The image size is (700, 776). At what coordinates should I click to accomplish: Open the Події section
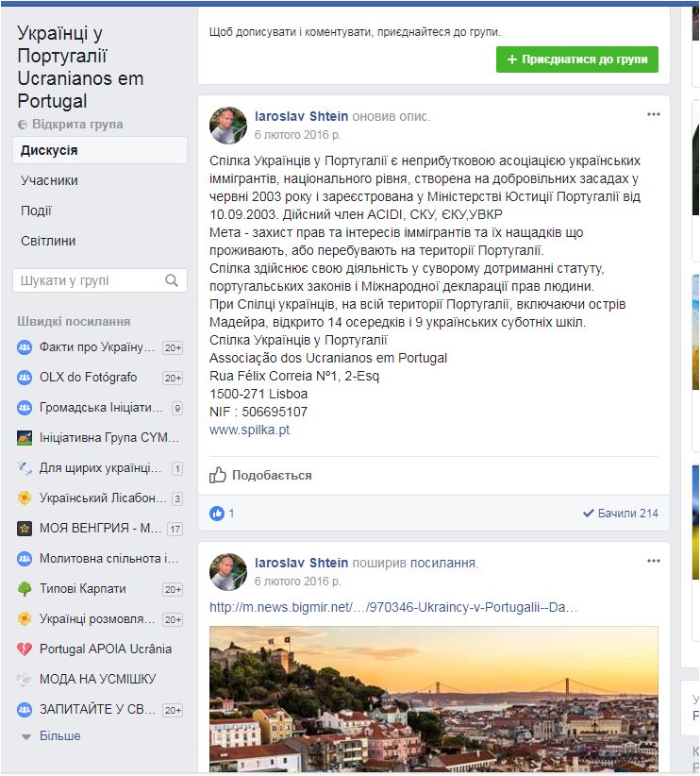[x=36, y=211]
